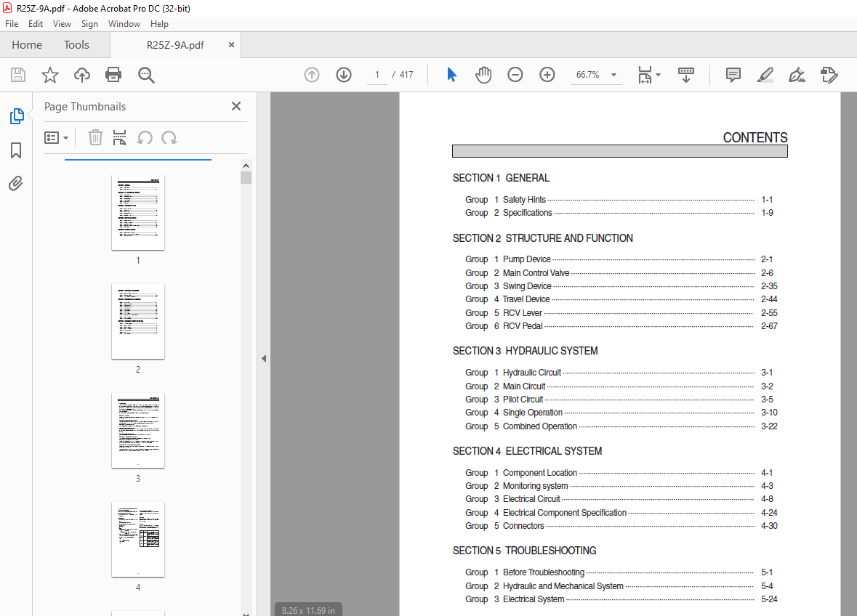
Task: Click the SECTION 3 HYDRAULIC SYSTEM heading
Action: (x=526, y=351)
